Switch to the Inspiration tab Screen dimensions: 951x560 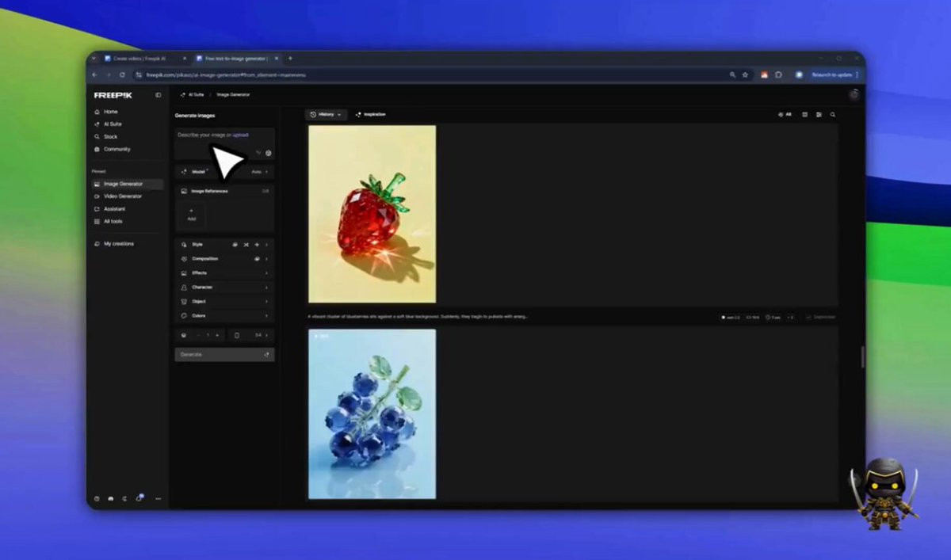click(371, 114)
